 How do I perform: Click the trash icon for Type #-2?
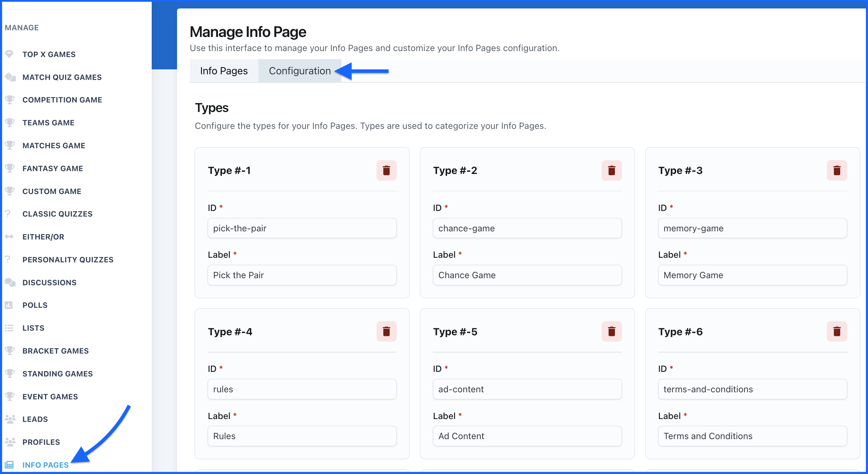611,170
